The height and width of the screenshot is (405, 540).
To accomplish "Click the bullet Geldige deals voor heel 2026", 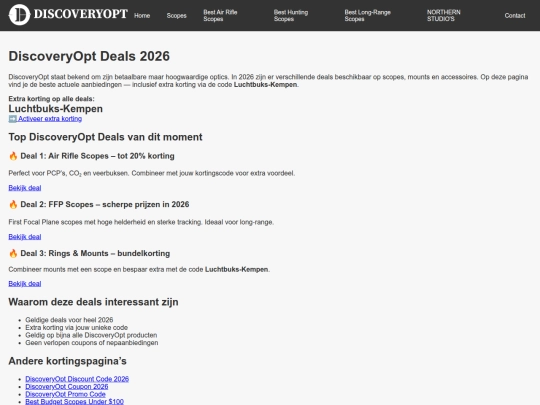I will click(69, 320).
